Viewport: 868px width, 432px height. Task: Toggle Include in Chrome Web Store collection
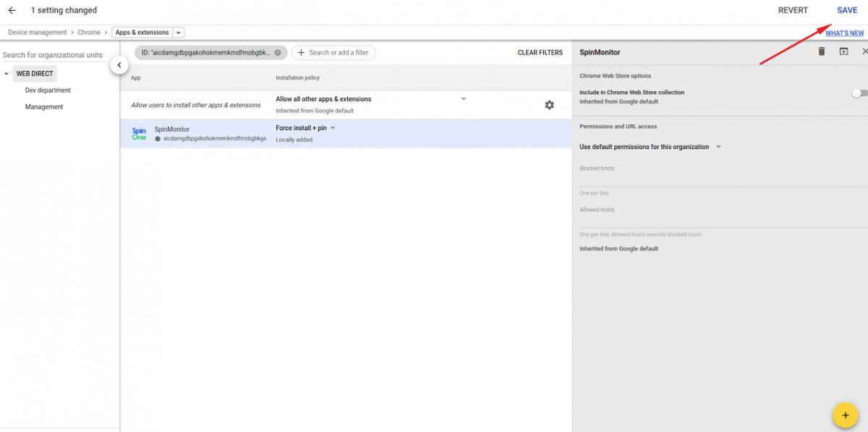(x=858, y=93)
